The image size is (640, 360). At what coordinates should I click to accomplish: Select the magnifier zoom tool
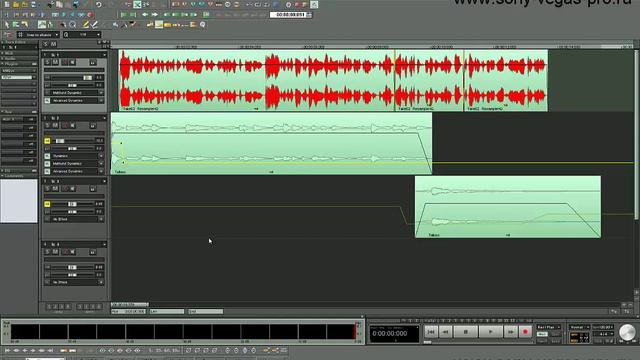[x=73, y=25]
